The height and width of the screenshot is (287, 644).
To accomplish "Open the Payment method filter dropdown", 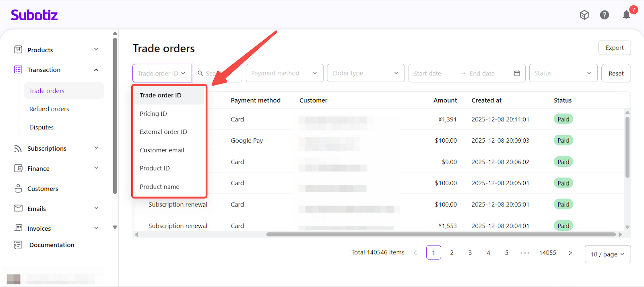I will click(284, 73).
